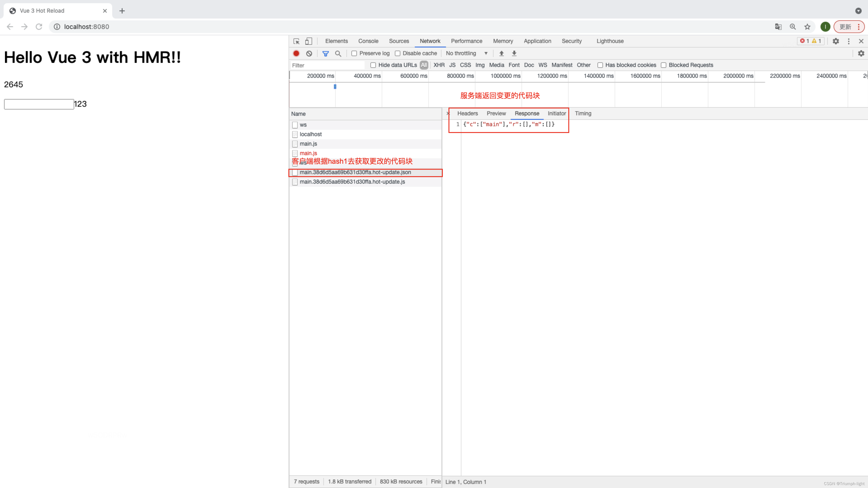868x488 pixels.
Task: Click the inspect element picker icon
Action: [x=296, y=41]
